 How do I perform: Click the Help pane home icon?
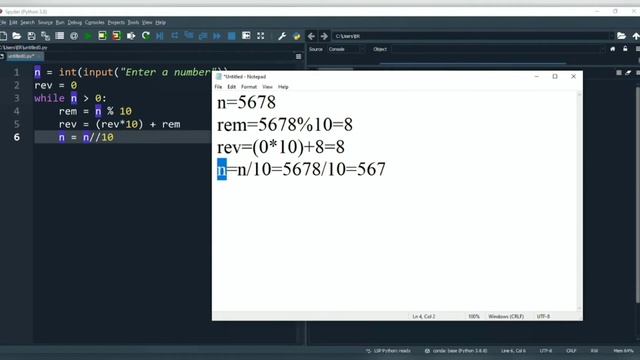pos(613,49)
